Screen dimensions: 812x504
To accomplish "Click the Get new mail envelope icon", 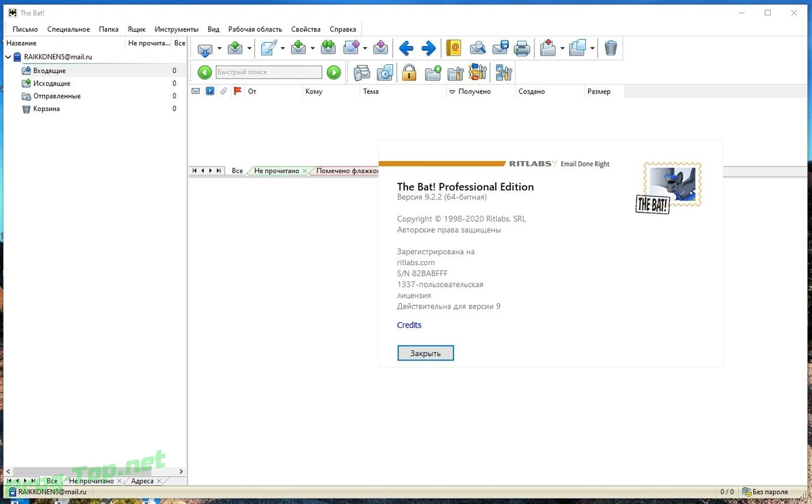I will [x=205, y=48].
